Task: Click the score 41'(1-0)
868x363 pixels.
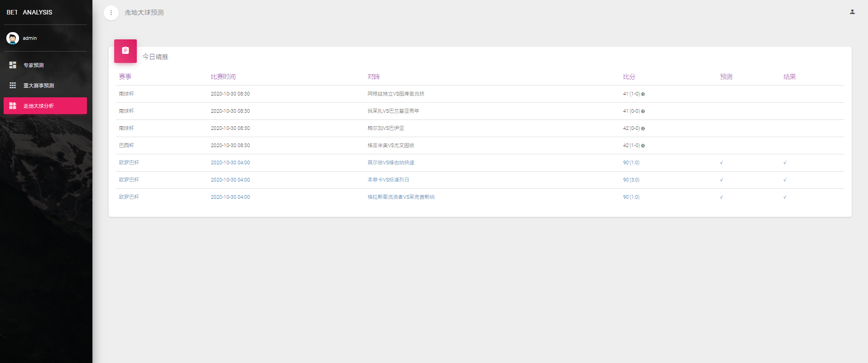Action: 632,94
